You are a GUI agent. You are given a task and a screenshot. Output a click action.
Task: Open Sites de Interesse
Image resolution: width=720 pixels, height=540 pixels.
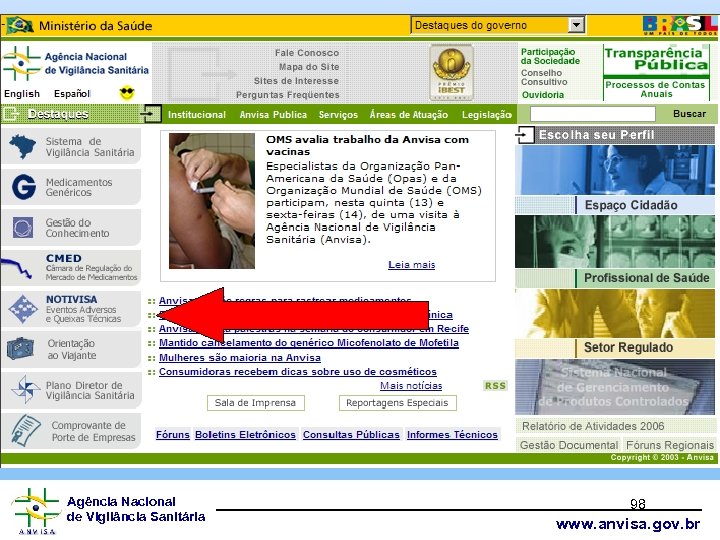pyautogui.click(x=296, y=81)
